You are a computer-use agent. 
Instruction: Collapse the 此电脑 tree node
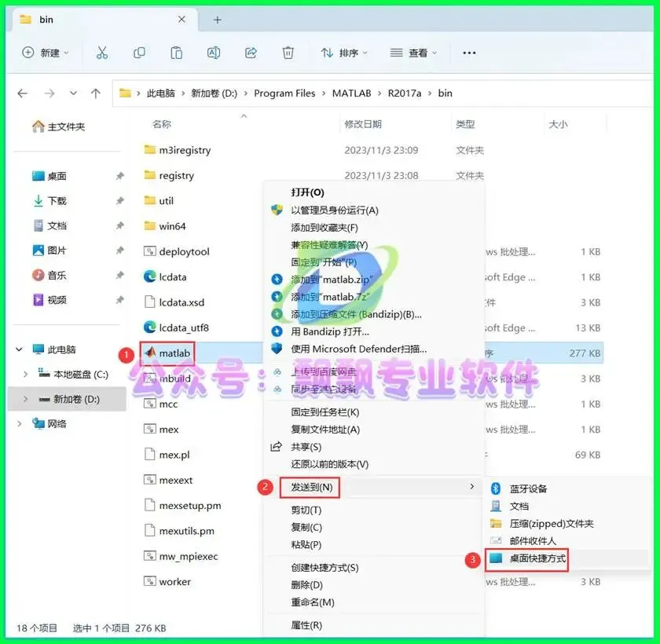coord(19,349)
